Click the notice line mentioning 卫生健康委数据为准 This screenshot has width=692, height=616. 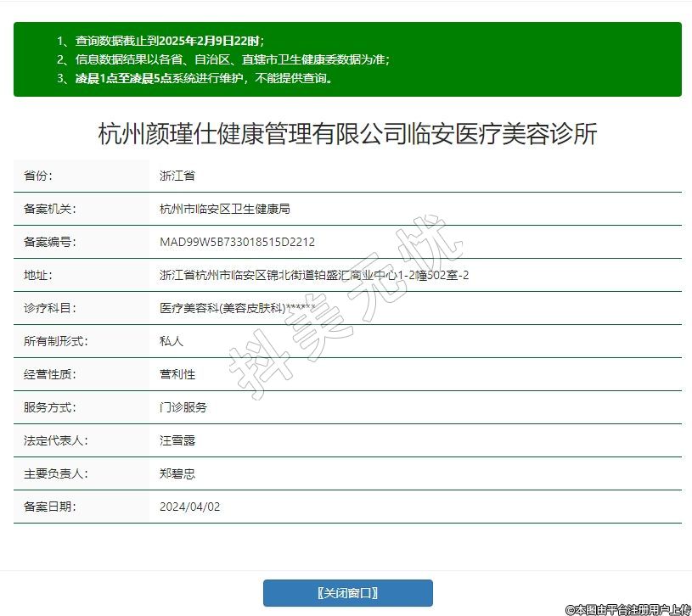coord(223,59)
